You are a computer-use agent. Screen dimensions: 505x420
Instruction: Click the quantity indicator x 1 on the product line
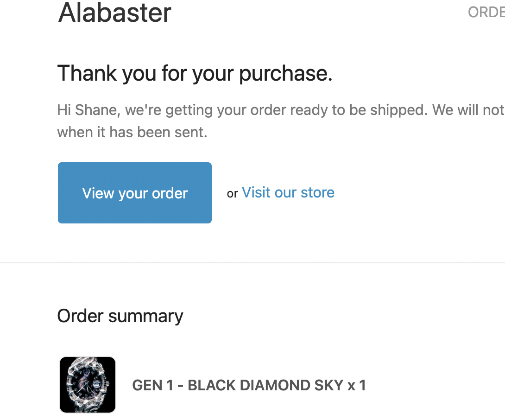pos(357,385)
